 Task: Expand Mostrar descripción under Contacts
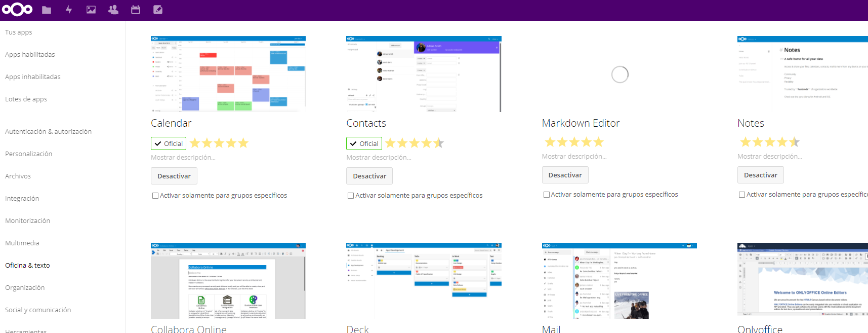point(379,158)
